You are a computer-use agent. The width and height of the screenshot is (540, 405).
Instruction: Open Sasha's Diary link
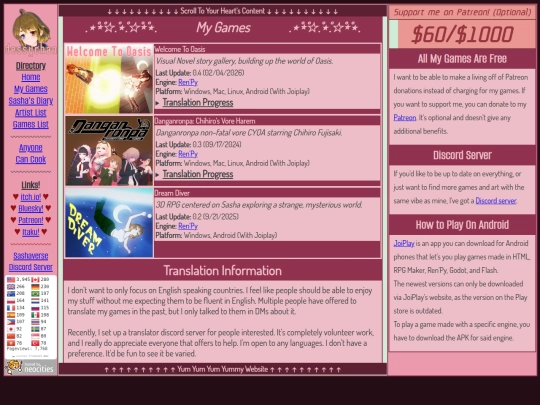coord(31,101)
